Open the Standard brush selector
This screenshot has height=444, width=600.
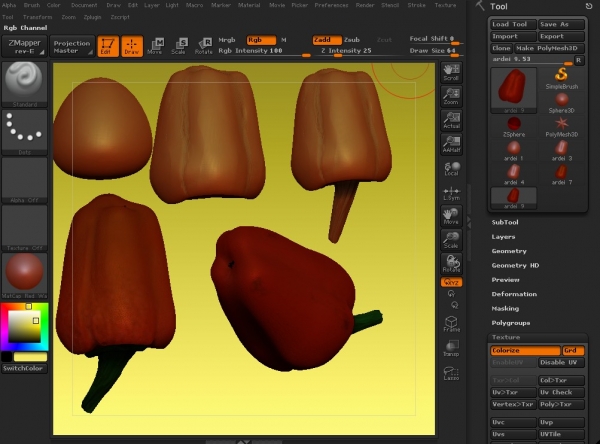pos(24,84)
